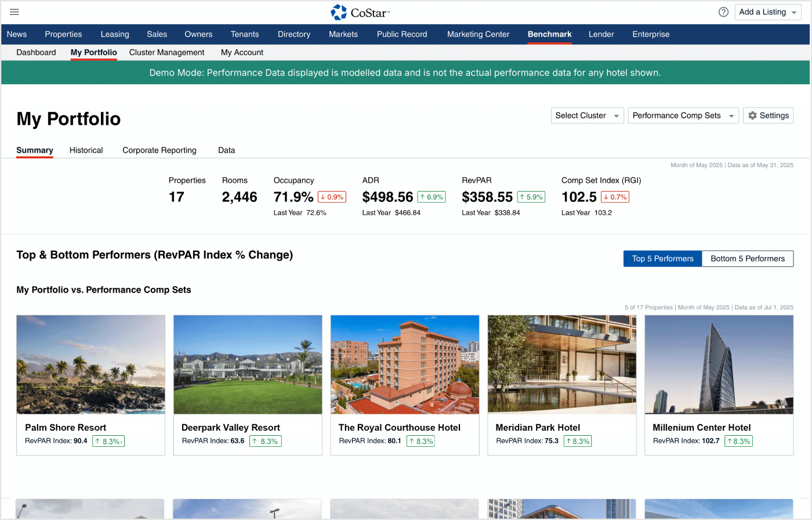
Task: Go to Markets in the navigation bar
Action: (343, 34)
